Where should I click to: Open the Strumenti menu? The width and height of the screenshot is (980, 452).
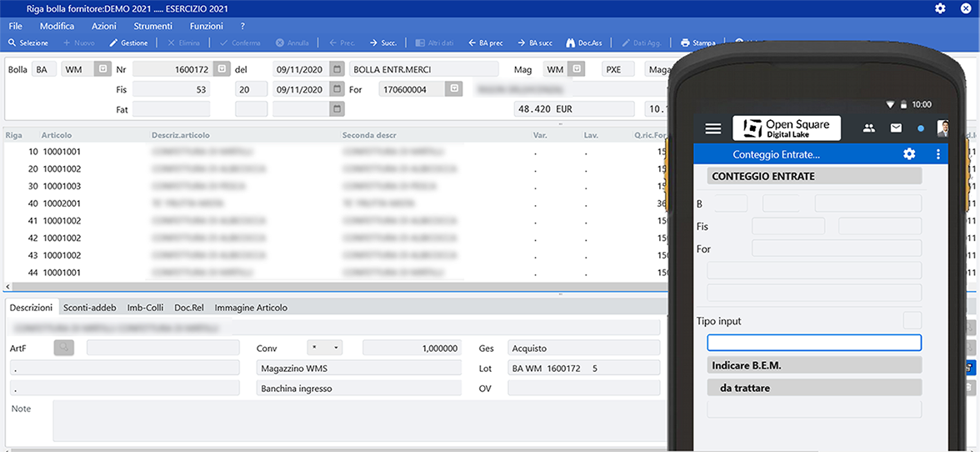[153, 26]
